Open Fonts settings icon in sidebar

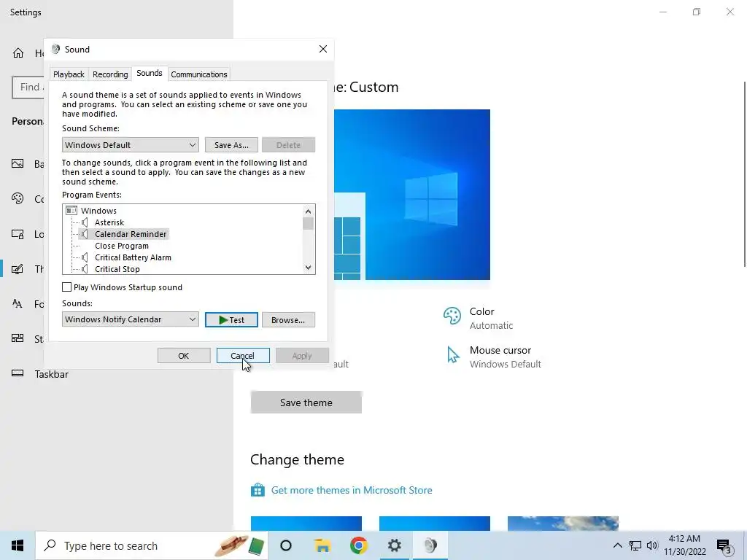(18, 304)
